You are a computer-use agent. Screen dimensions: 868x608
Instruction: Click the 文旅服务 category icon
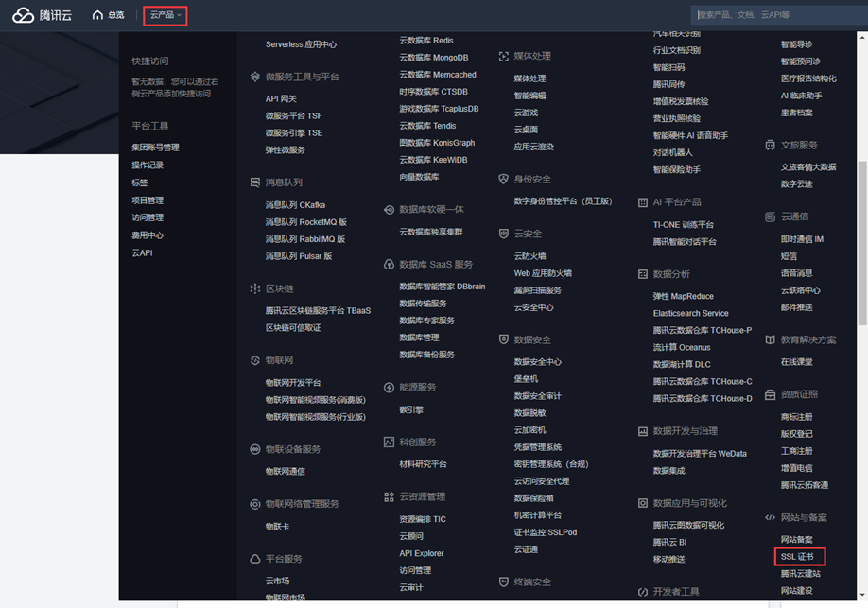click(770, 145)
